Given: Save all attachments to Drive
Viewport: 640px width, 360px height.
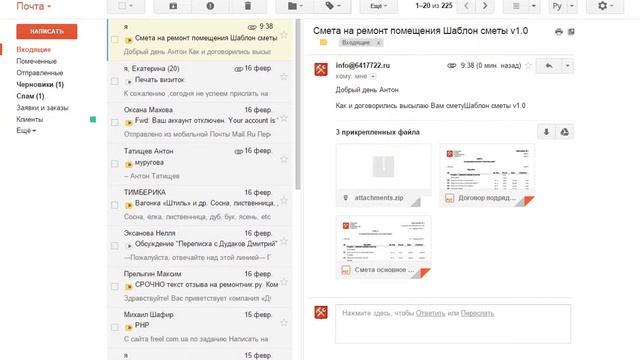Looking at the screenshot, I should pos(565,132).
